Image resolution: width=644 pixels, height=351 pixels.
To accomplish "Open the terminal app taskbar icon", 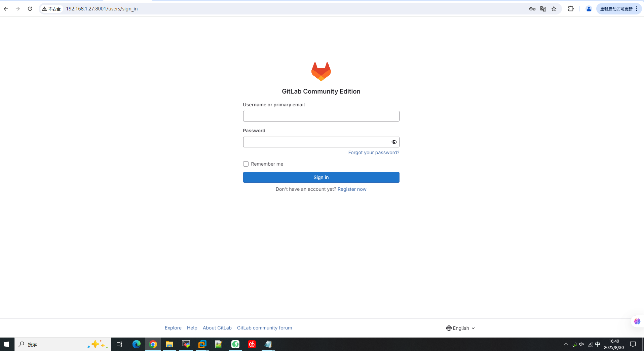I will (x=186, y=344).
